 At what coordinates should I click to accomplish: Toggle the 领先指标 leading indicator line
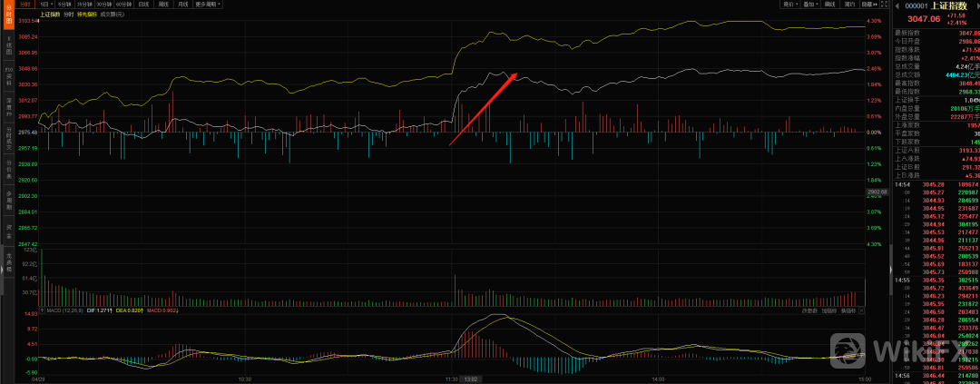pyautogui.click(x=89, y=15)
